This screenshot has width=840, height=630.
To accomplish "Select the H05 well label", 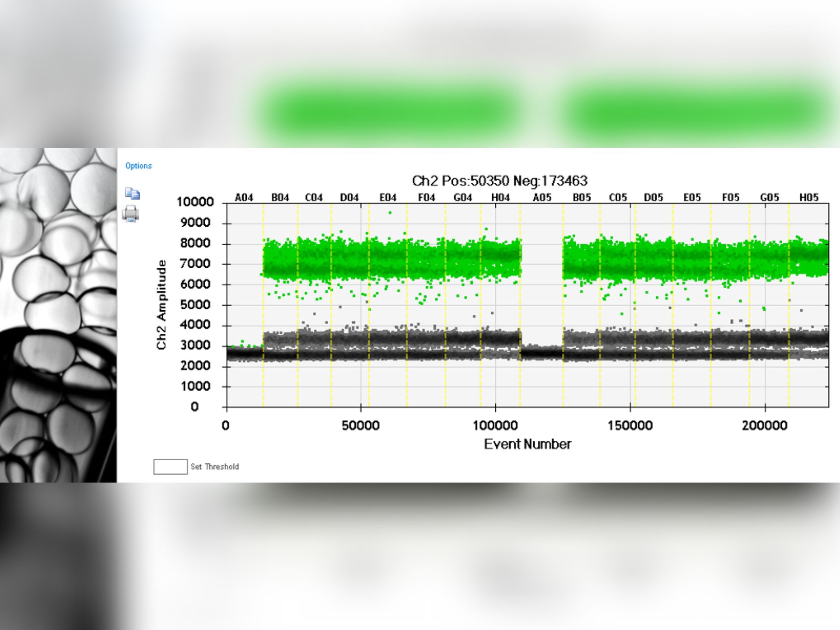I will 808,198.
